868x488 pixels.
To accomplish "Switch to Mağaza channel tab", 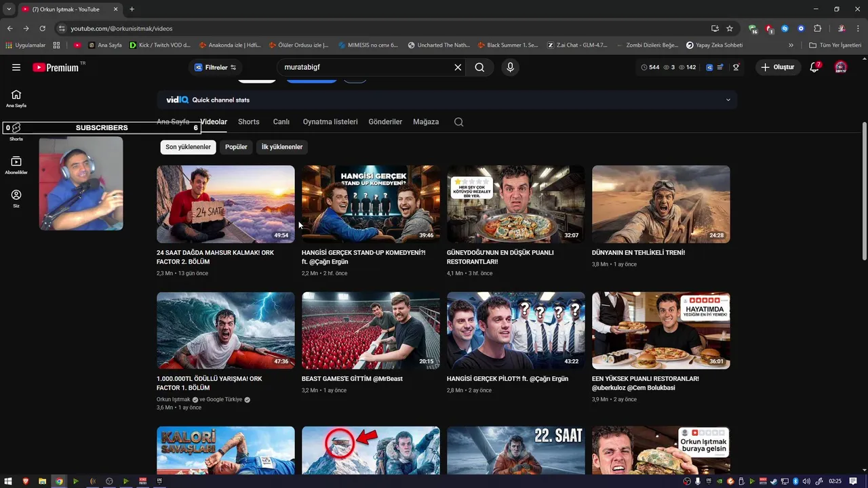I will tap(426, 122).
